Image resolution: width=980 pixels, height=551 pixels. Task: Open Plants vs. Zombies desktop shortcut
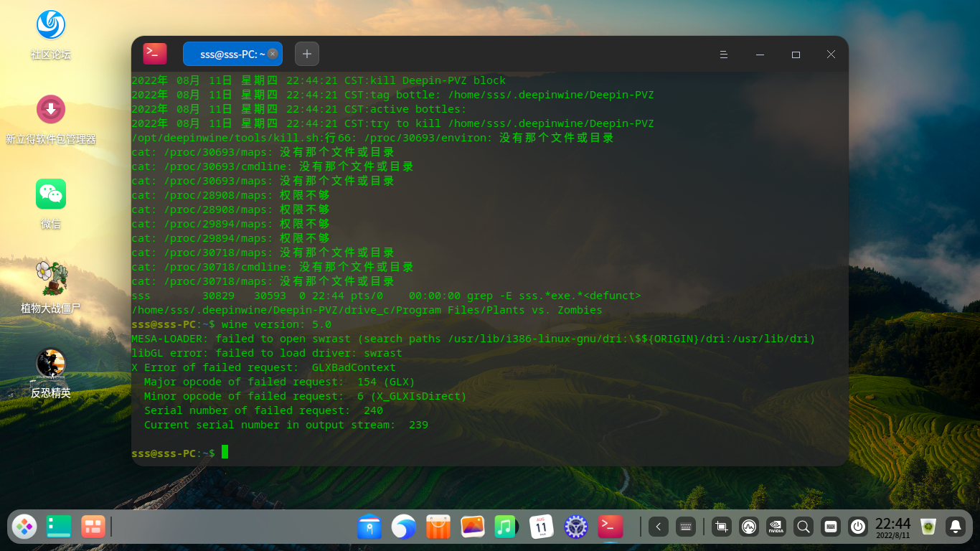coord(51,279)
